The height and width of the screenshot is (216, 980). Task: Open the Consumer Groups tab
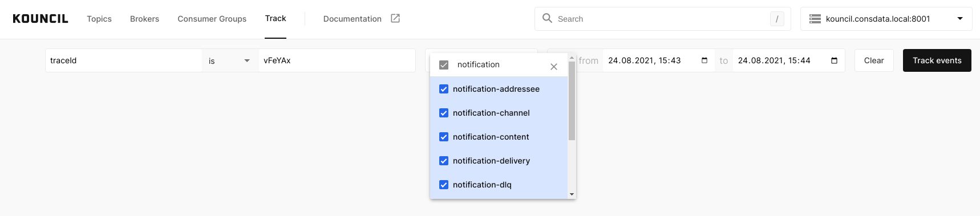[x=212, y=19]
